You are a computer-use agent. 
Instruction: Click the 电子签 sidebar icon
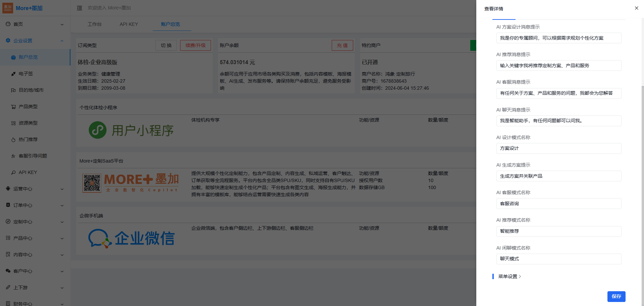tap(13, 74)
